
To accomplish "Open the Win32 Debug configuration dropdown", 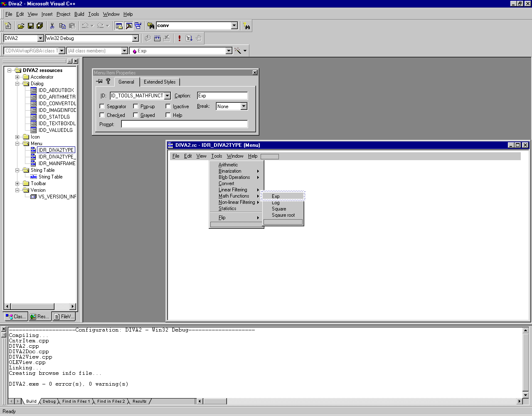I will 135,38.
